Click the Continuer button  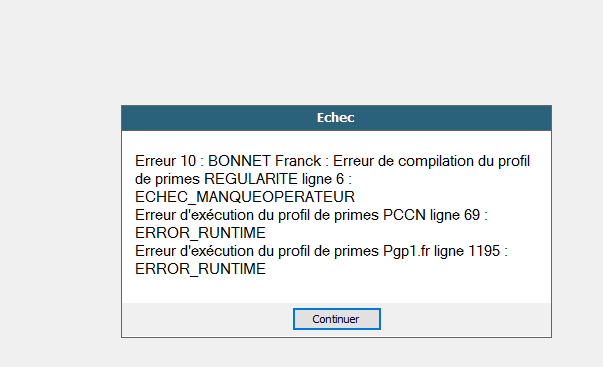[x=336, y=319]
